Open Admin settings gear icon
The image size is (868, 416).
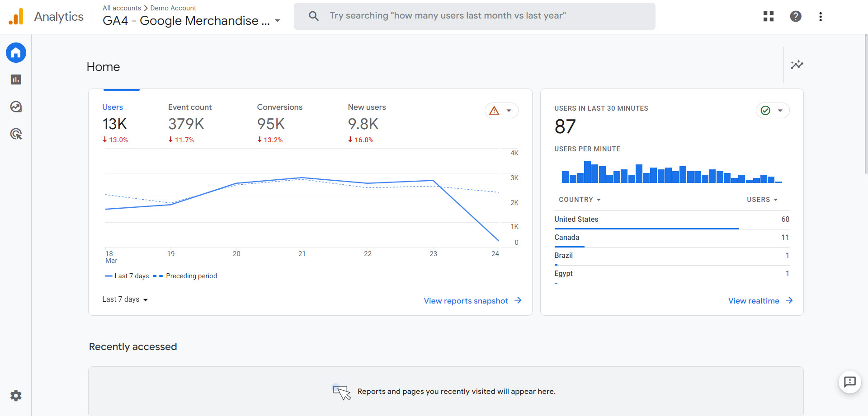tap(16, 396)
